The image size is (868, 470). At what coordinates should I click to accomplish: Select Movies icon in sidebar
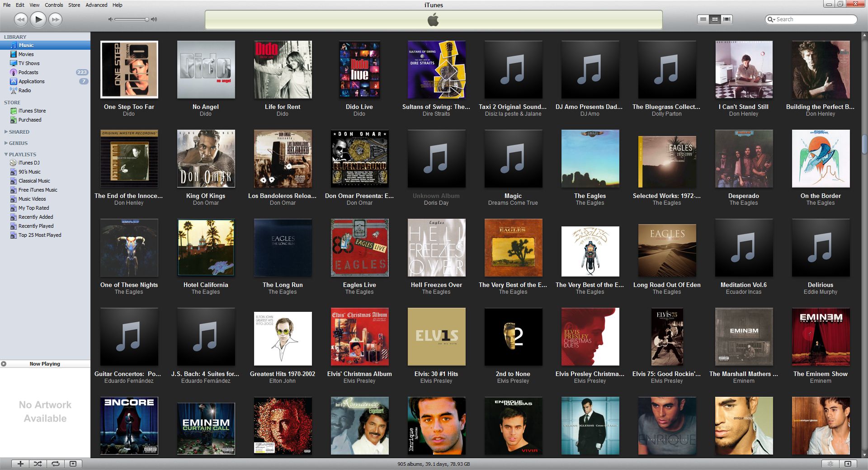point(14,54)
